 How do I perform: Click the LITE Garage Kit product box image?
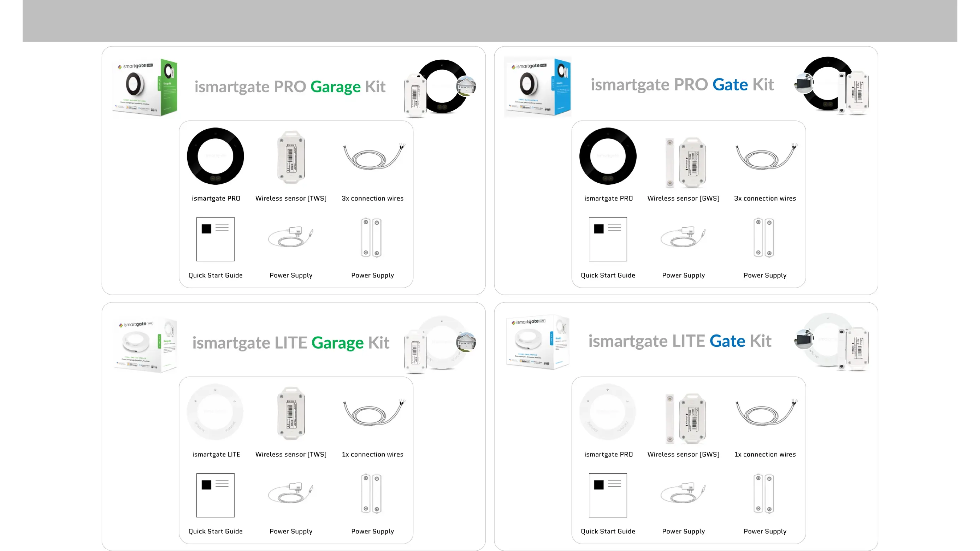click(146, 344)
